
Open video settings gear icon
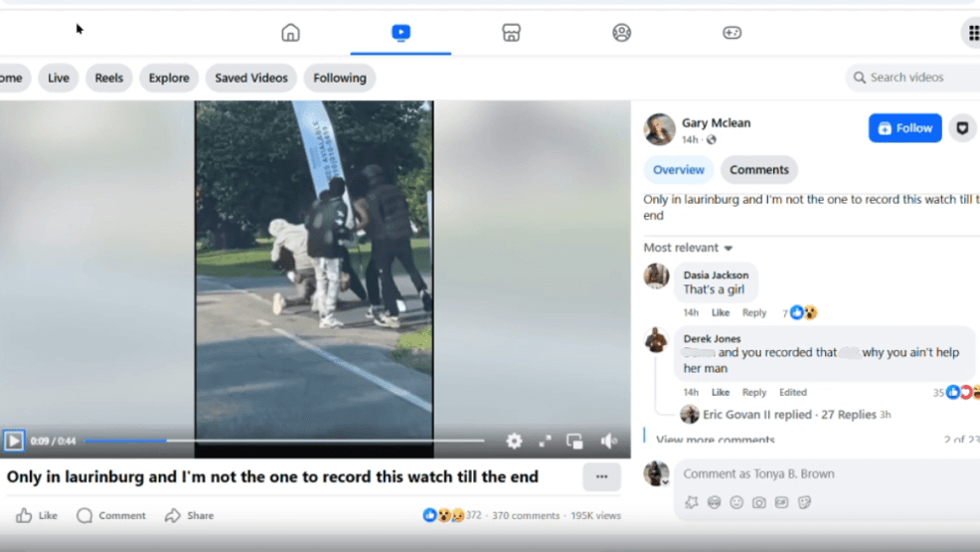[514, 441]
